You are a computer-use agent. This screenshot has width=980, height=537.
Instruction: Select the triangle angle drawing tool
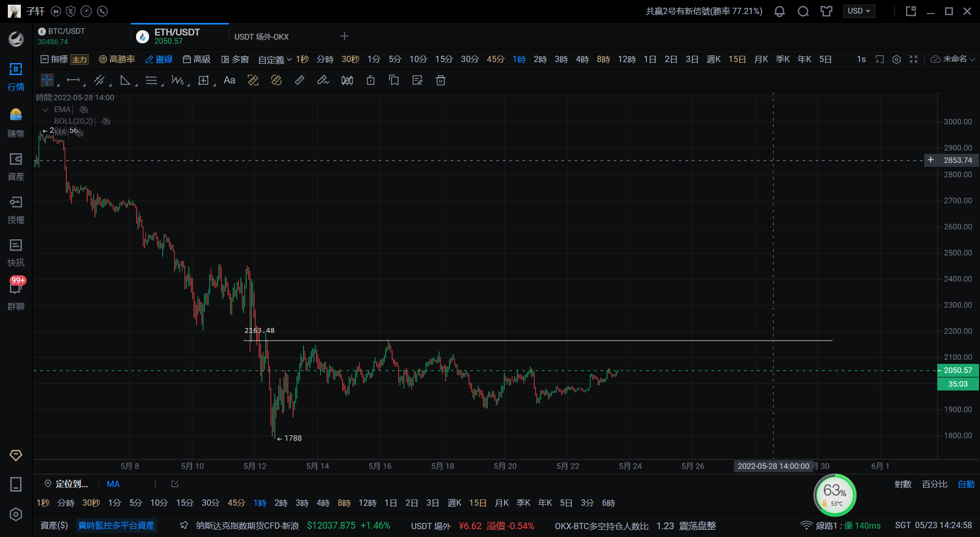tap(125, 80)
